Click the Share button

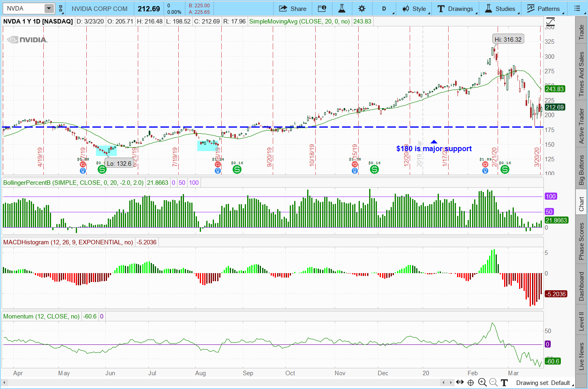tap(293, 9)
